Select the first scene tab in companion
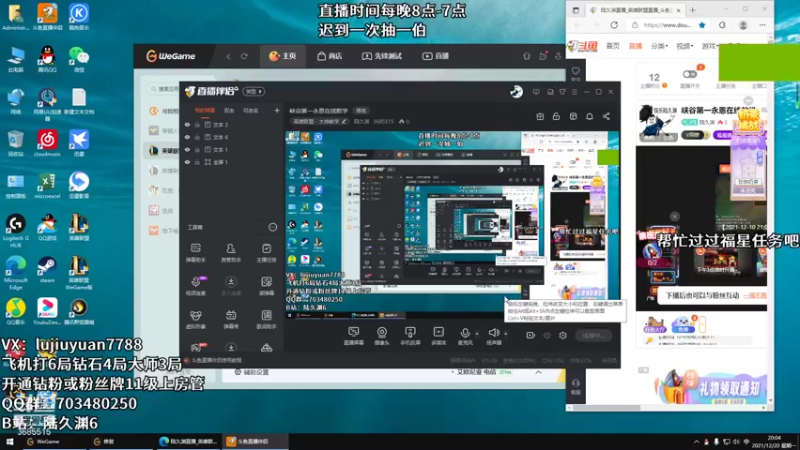The image size is (800, 450). click(205, 110)
